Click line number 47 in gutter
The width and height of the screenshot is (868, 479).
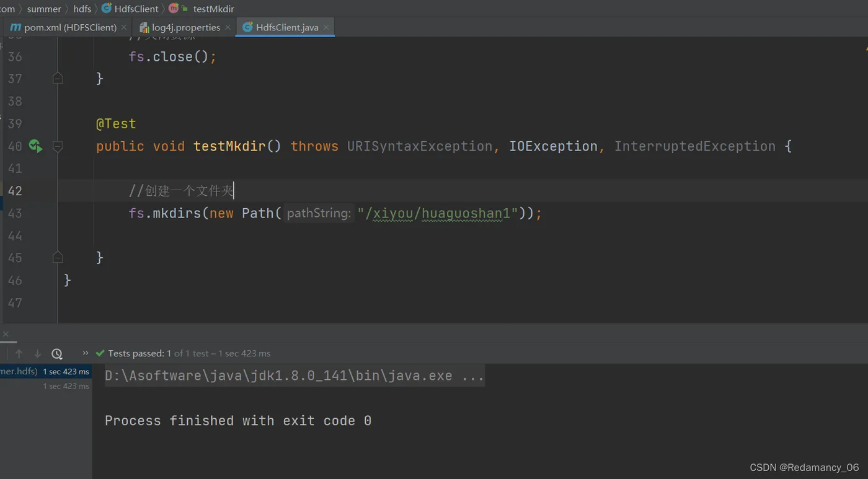tap(15, 303)
